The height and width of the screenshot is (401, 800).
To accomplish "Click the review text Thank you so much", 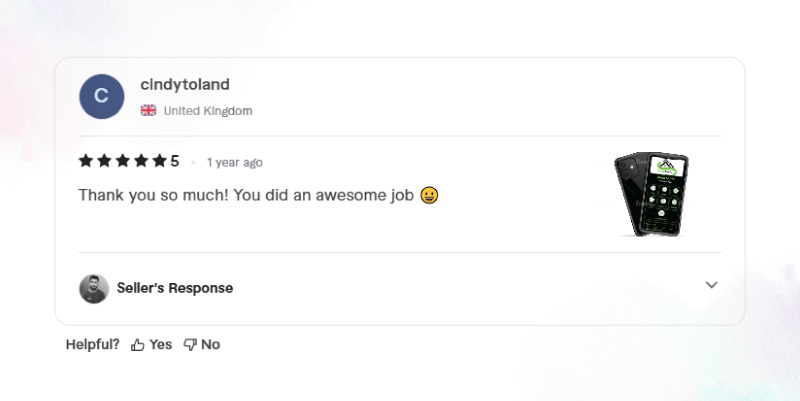I will pos(154,195).
